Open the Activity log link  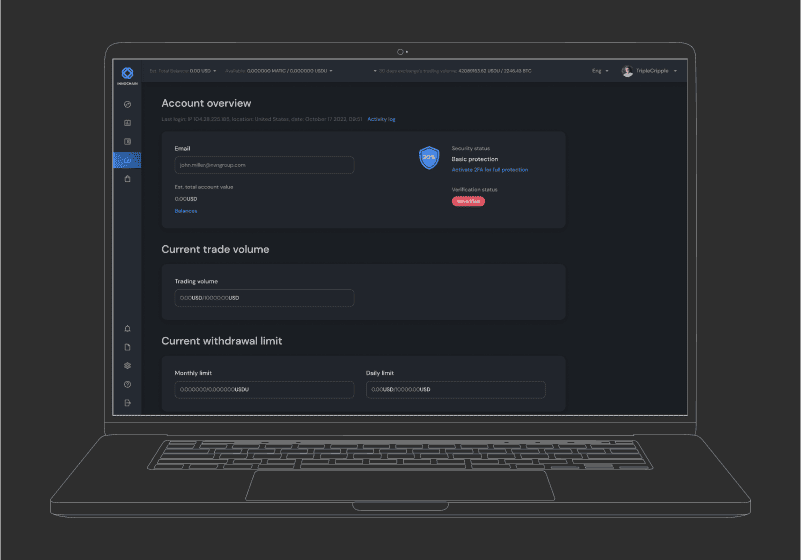381,119
